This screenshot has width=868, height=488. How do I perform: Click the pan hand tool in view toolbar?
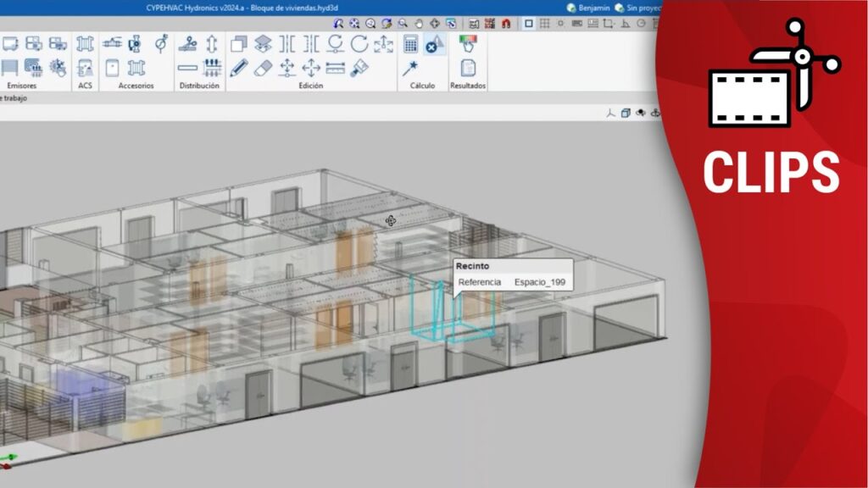tap(417, 24)
